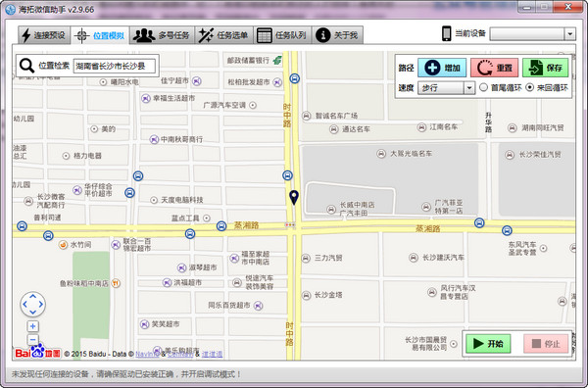Switch to the 多号任务 tab
Image resolution: width=588 pixels, height=388 pixels.
(x=162, y=35)
